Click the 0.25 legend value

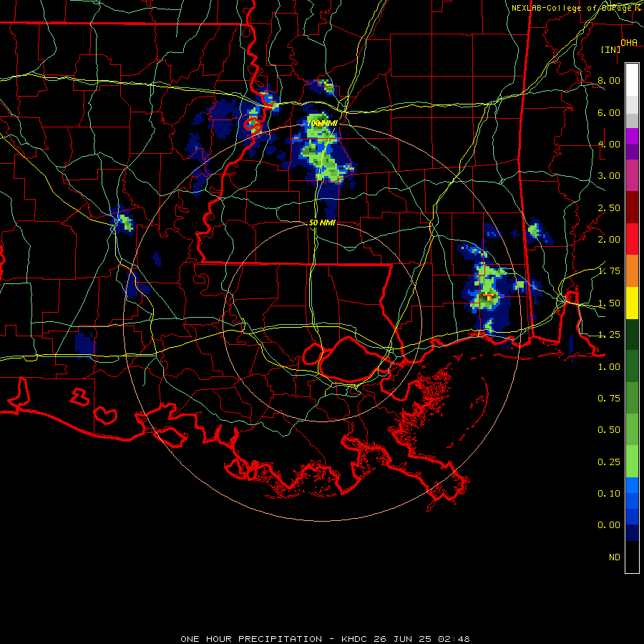point(609,462)
